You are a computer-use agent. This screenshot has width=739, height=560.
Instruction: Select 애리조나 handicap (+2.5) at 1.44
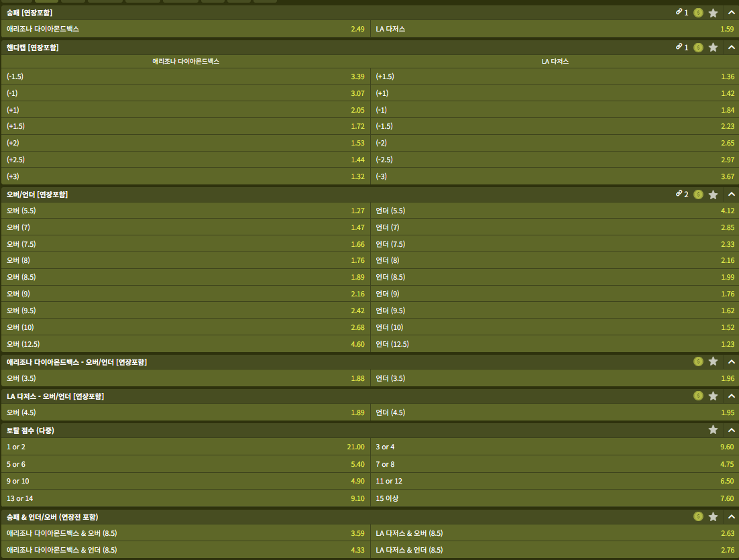186,160
